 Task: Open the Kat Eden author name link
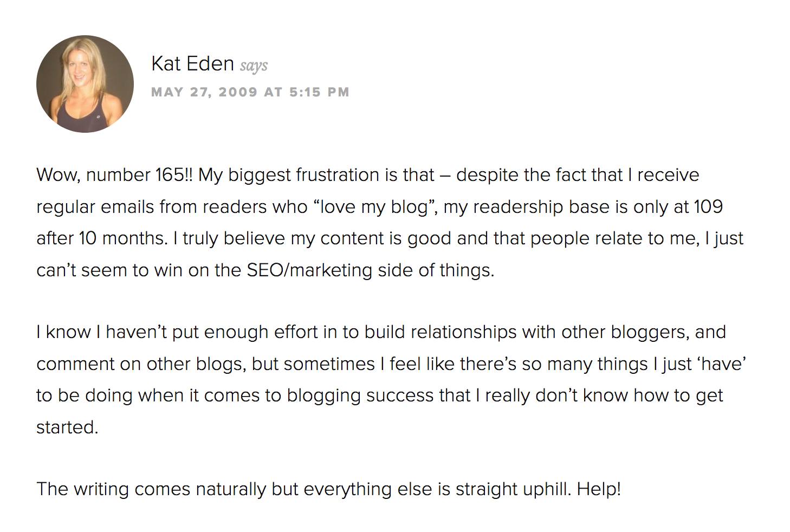tap(192, 64)
